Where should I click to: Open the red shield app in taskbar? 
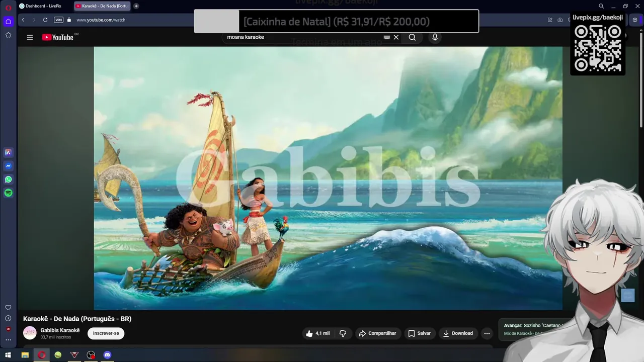tap(74, 355)
